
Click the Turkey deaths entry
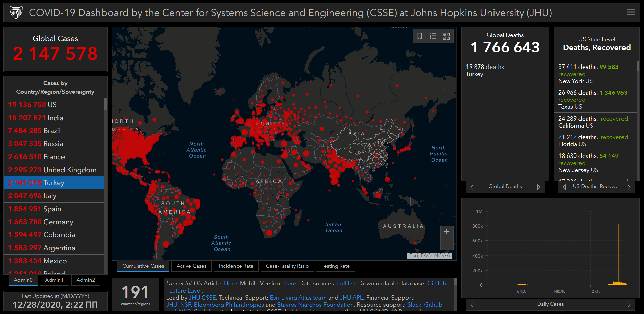pyautogui.click(x=505, y=70)
